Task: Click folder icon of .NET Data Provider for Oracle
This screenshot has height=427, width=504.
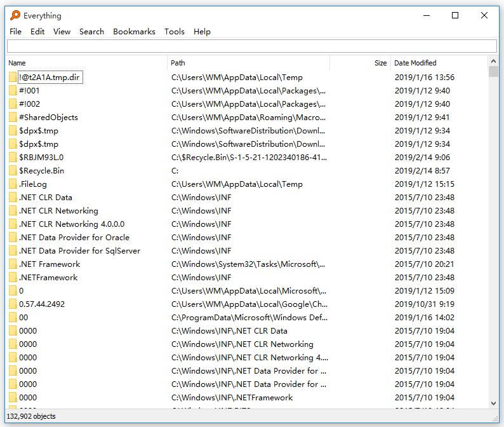Action: click(13, 238)
